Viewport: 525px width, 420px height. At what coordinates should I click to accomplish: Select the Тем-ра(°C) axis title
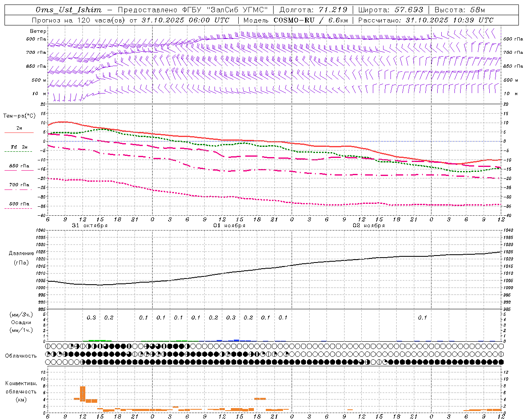point(19,116)
